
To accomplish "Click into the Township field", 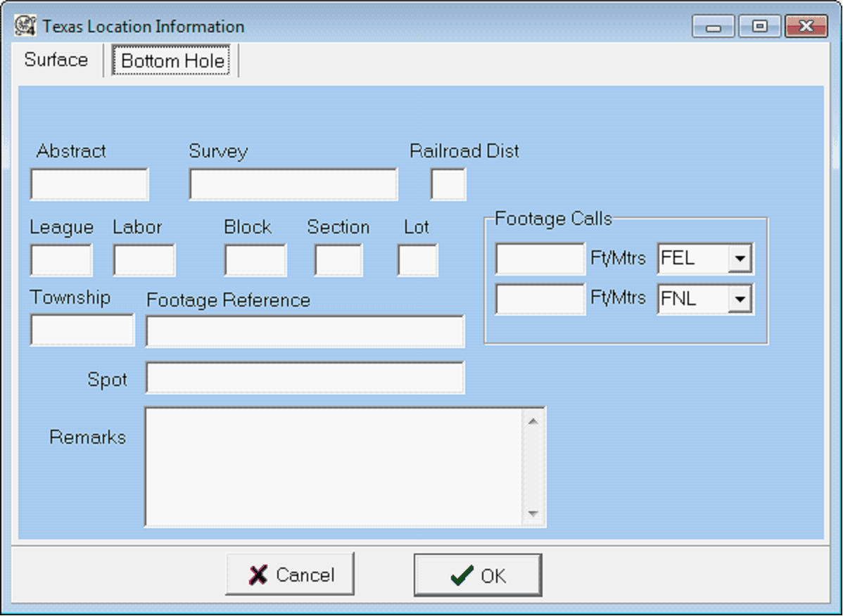I will 82,330.
